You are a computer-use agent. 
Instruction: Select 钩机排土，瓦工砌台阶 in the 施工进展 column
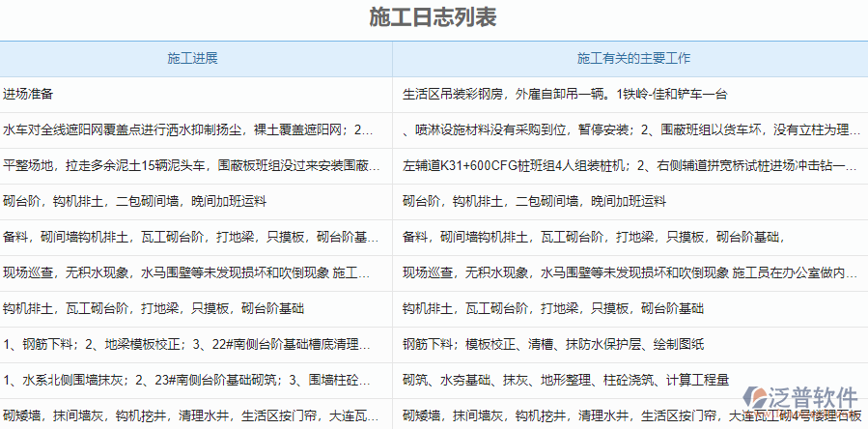(196, 309)
